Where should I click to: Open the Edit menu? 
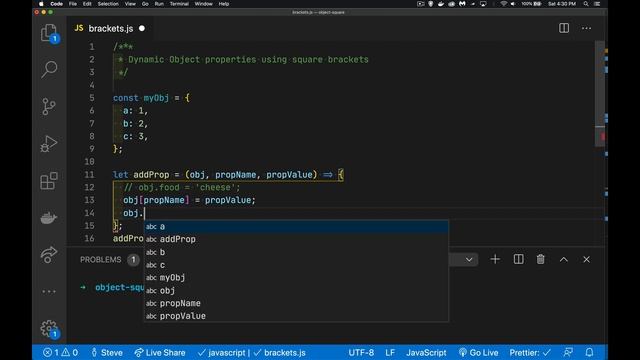click(x=87, y=4)
